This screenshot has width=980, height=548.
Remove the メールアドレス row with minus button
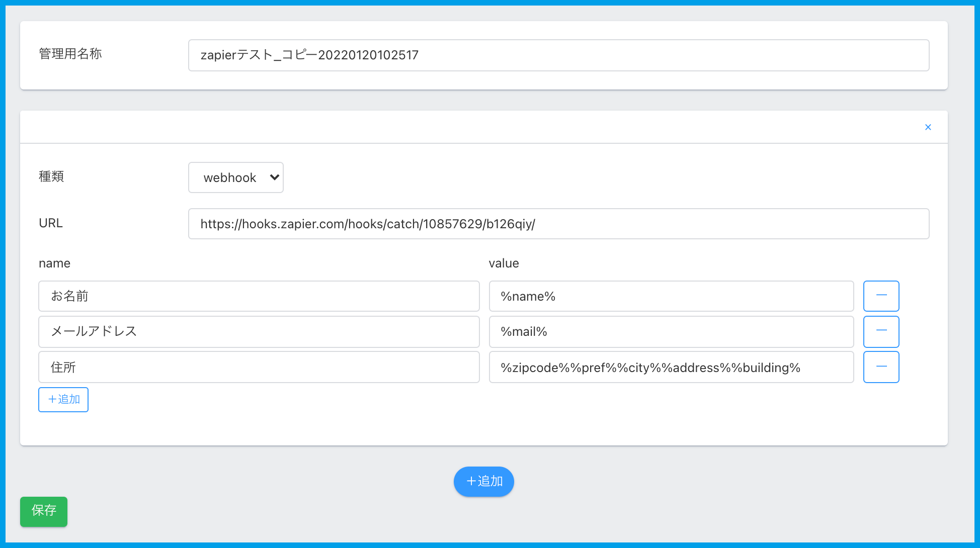tap(881, 331)
